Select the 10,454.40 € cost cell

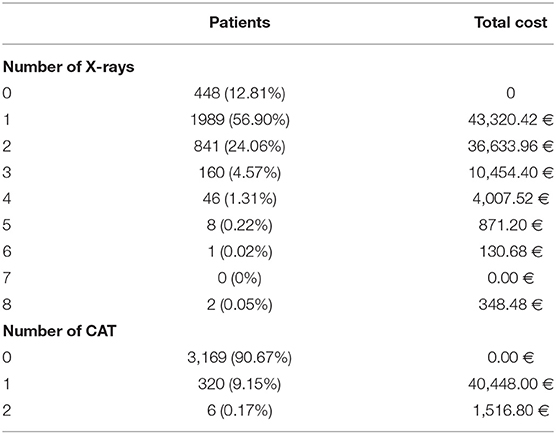511,173
